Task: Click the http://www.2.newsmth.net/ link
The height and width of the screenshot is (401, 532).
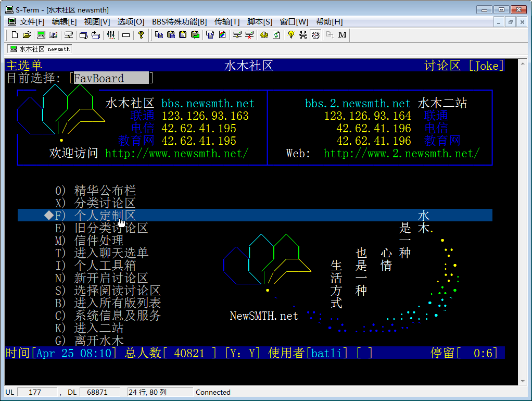Action: 401,154
